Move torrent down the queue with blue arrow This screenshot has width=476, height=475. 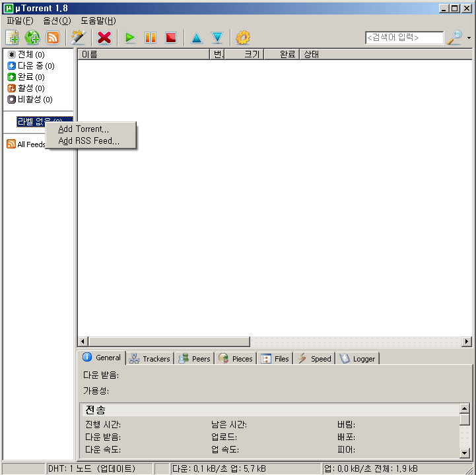[217, 38]
